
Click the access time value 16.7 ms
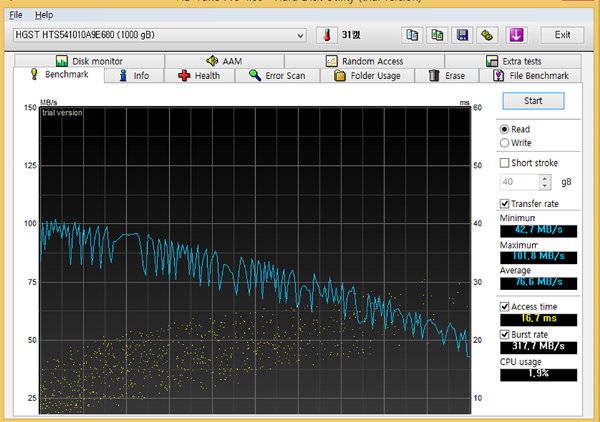click(538, 319)
